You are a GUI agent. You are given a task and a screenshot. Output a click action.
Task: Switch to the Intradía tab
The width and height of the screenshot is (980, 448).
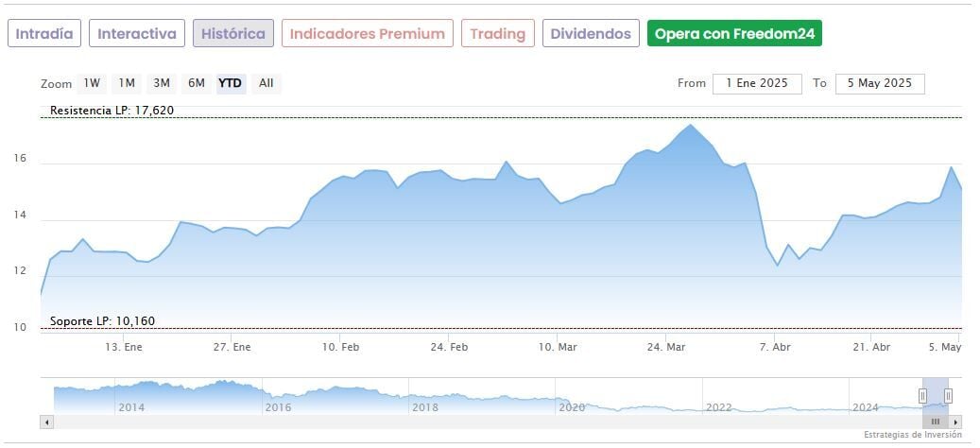coord(44,34)
